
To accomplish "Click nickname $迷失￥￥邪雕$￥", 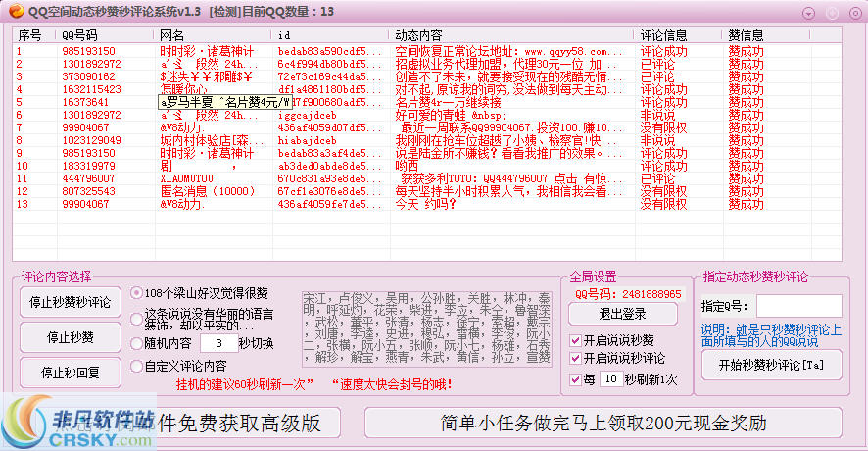I will pyautogui.click(x=206, y=76).
